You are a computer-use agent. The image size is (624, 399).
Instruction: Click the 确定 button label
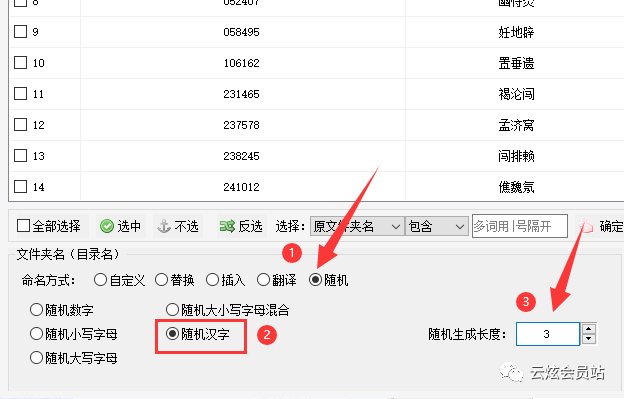click(x=611, y=226)
